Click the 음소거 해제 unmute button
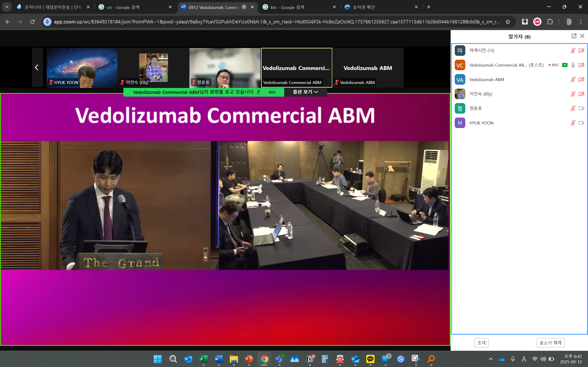Screen dimensions: 588x367 (x=550, y=343)
